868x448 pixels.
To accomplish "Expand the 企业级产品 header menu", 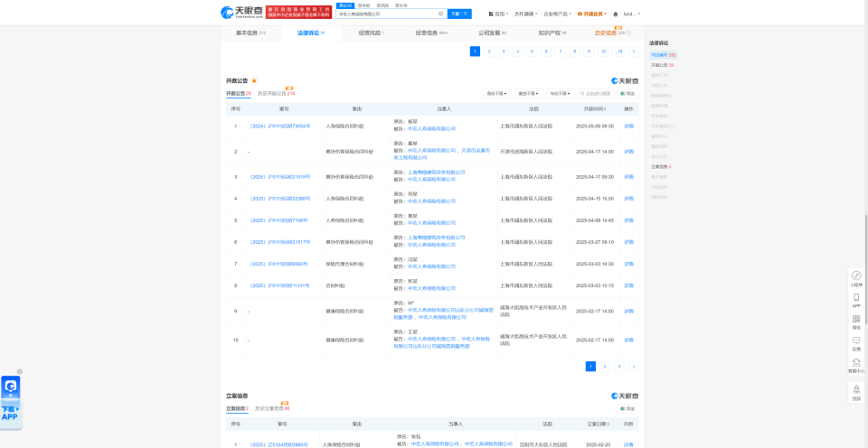I will [556, 14].
